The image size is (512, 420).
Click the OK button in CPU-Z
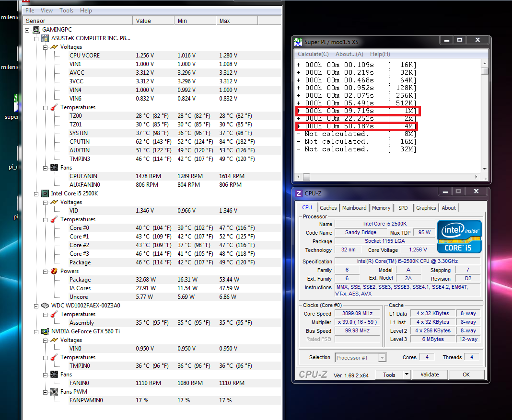click(x=466, y=375)
